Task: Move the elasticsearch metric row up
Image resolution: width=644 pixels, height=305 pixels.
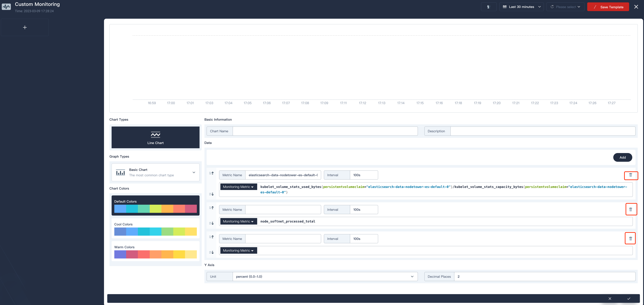Action: (x=211, y=173)
